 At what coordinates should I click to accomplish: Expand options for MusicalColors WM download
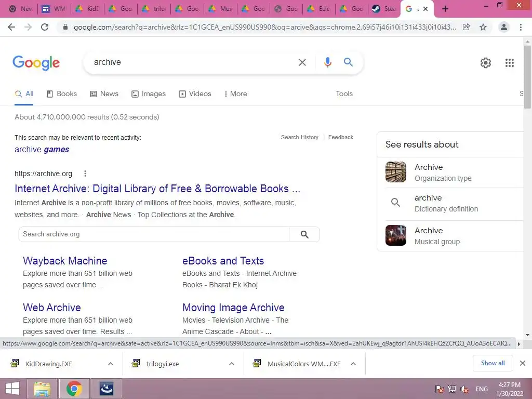tap(353, 364)
